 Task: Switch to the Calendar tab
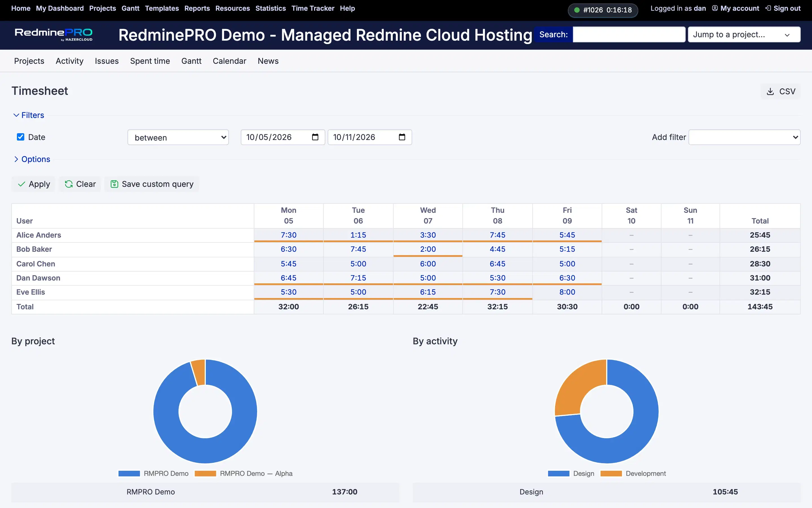[230, 61]
